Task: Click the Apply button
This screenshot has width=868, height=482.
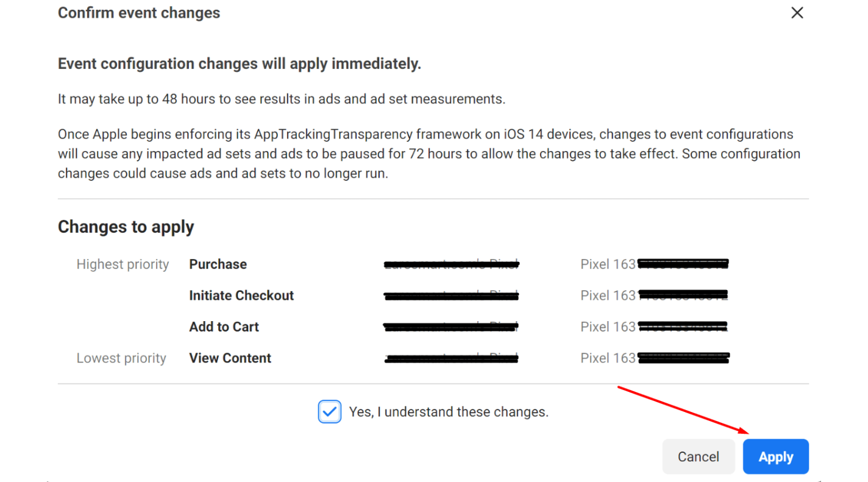Action: point(775,456)
